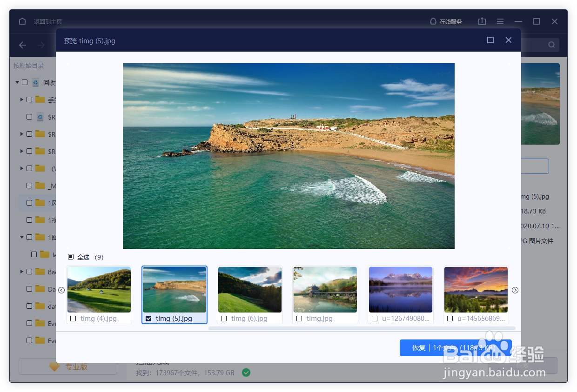
Task: Check the timg (6).jpg checkbox
Action: point(224,319)
